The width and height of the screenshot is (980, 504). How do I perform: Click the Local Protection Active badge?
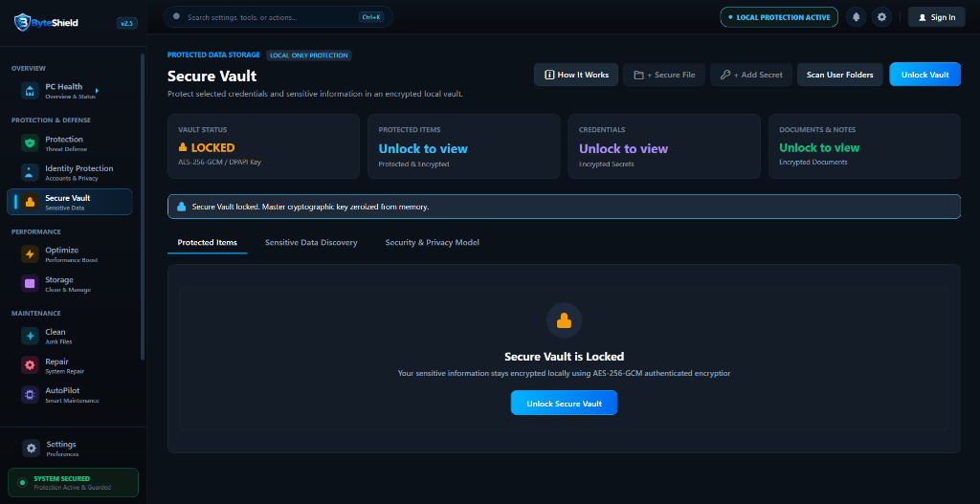[779, 17]
